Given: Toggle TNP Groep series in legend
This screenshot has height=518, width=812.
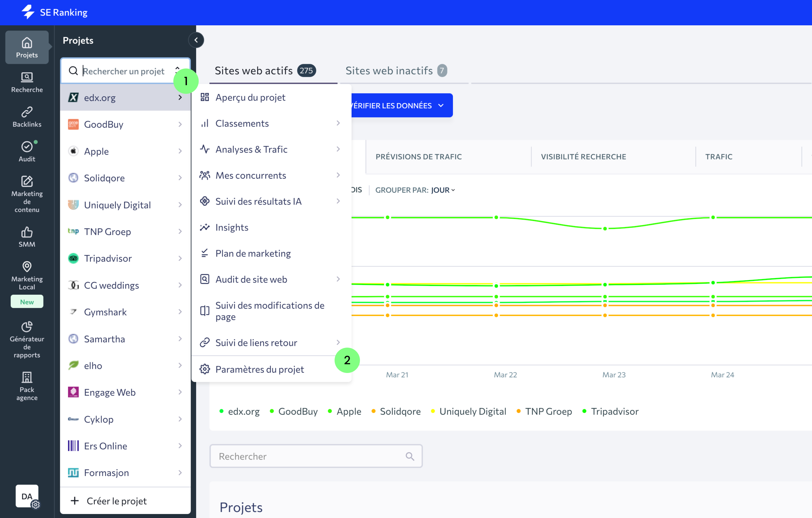Looking at the screenshot, I should tap(544, 411).
